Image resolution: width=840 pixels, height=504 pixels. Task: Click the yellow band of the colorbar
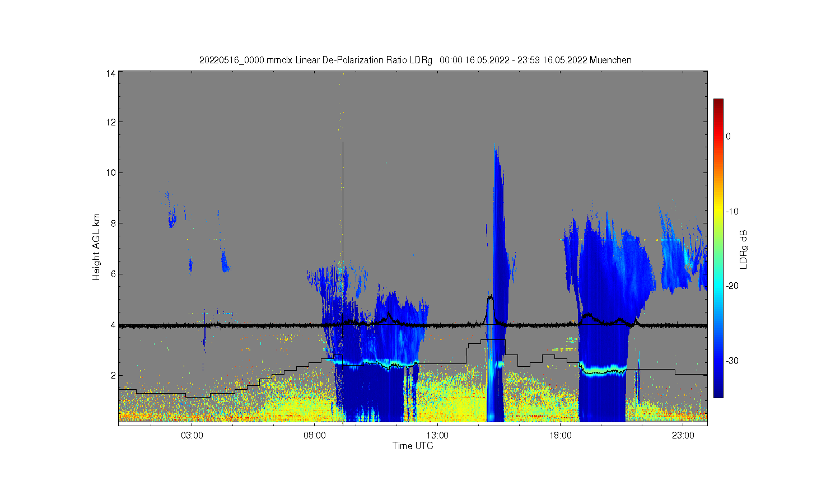click(x=718, y=211)
